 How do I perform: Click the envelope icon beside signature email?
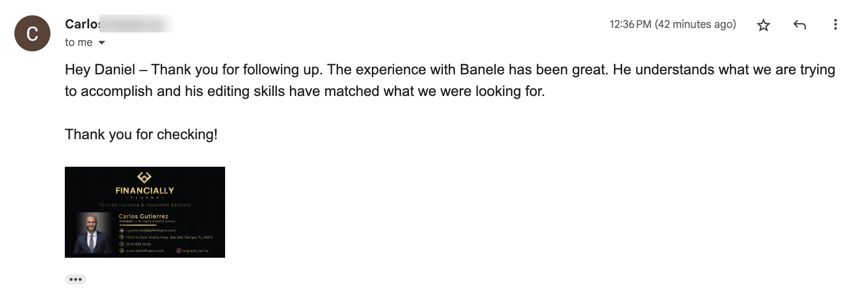click(x=122, y=230)
